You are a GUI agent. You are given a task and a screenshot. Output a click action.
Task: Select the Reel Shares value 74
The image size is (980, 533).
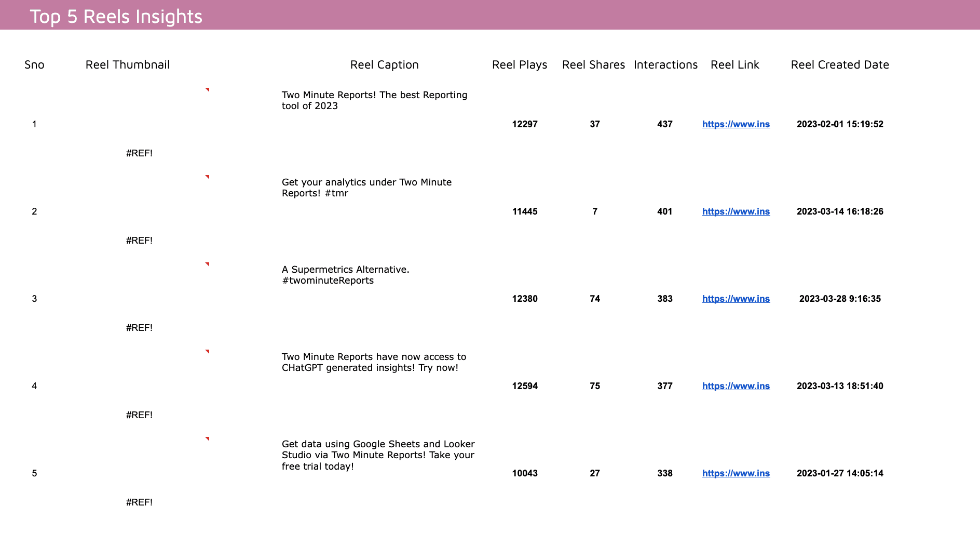[595, 299]
